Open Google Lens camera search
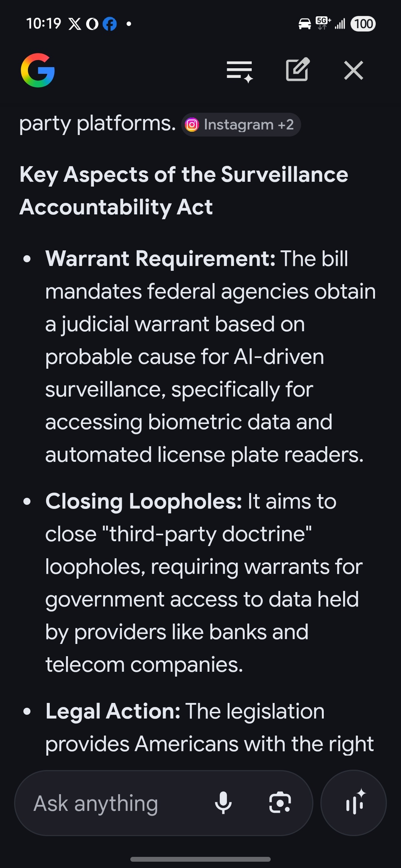Screen dimensions: 401x868 (x=280, y=803)
